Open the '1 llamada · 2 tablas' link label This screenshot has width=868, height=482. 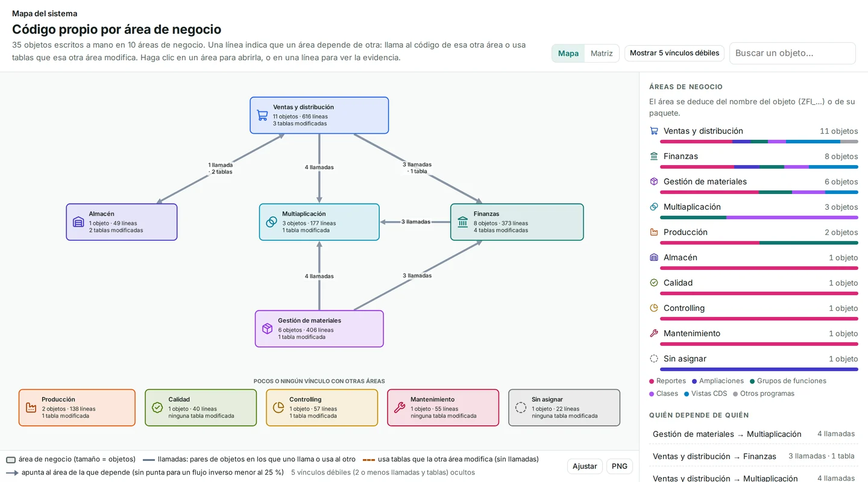pyautogui.click(x=220, y=168)
